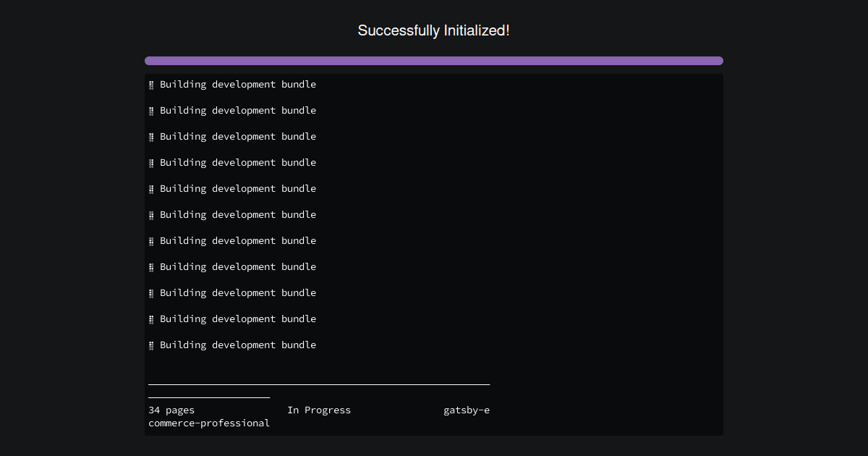Click the Successfully Initialized heading

click(434, 30)
